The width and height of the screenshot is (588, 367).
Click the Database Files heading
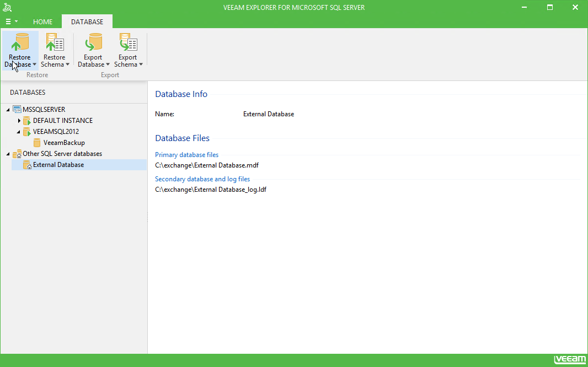(182, 138)
